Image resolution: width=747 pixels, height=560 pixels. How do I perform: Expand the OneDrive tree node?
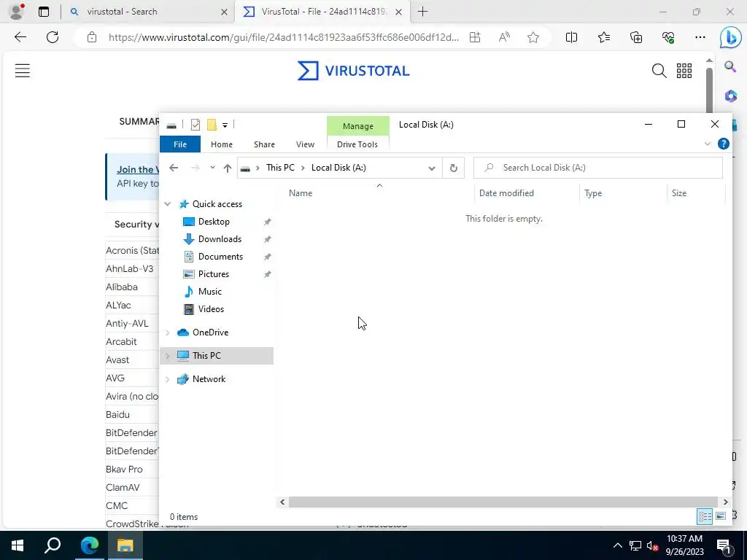[167, 332]
